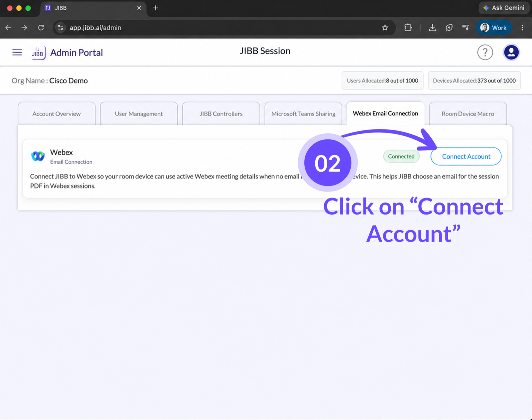Open the Microsoft Teams Sharing tab
532x420 pixels.
(303, 114)
